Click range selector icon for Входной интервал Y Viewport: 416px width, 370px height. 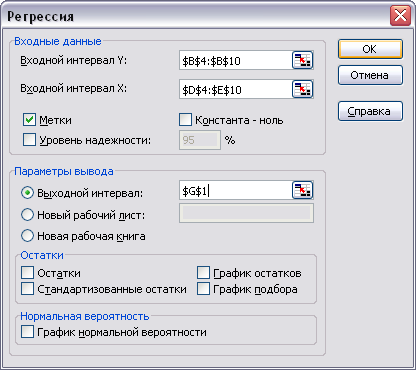[x=303, y=60]
